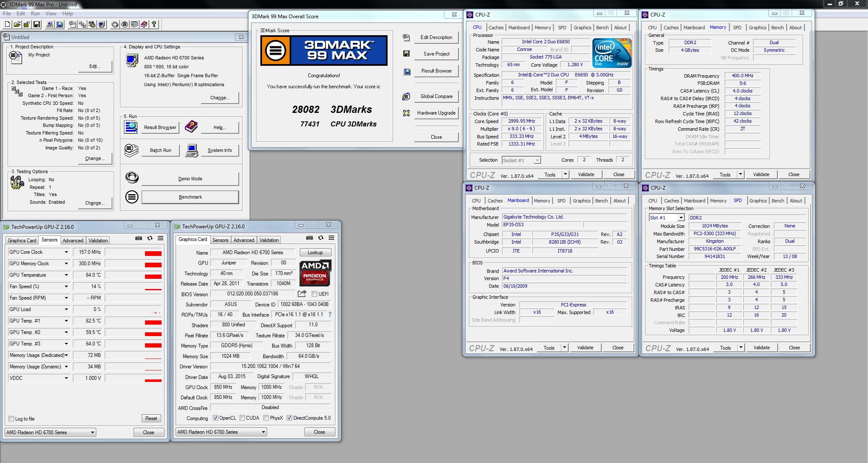Click the refresh icon in GPU-Z Sensors window
Viewport: 868px width, 463px height.
[x=150, y=239]
